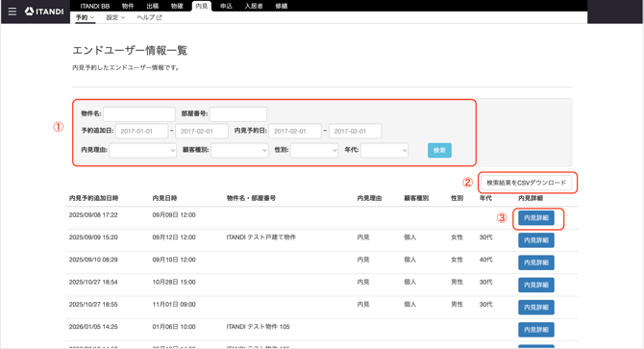Open the hamburger menu icon
The height and width of the screenshot is (349, 644).
(x=12, y=12)
